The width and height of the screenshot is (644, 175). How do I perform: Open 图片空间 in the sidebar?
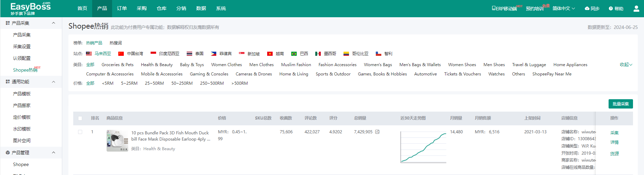pyautogui.click(x=22, y=141)
